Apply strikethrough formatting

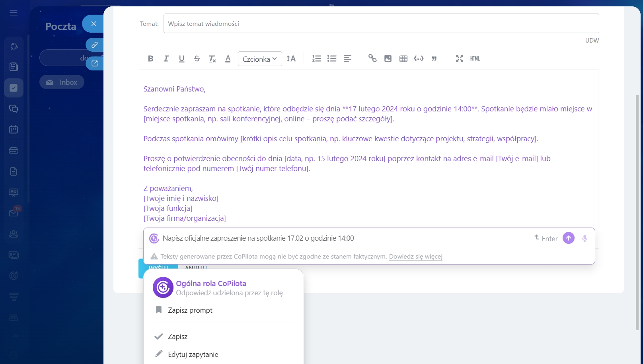pos(197,59)
